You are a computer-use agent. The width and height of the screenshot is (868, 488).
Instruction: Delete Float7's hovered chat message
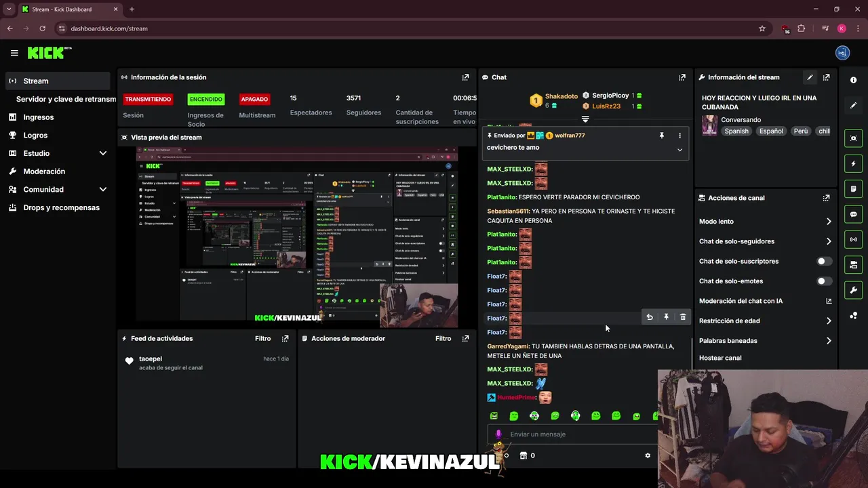pos(683,317)
